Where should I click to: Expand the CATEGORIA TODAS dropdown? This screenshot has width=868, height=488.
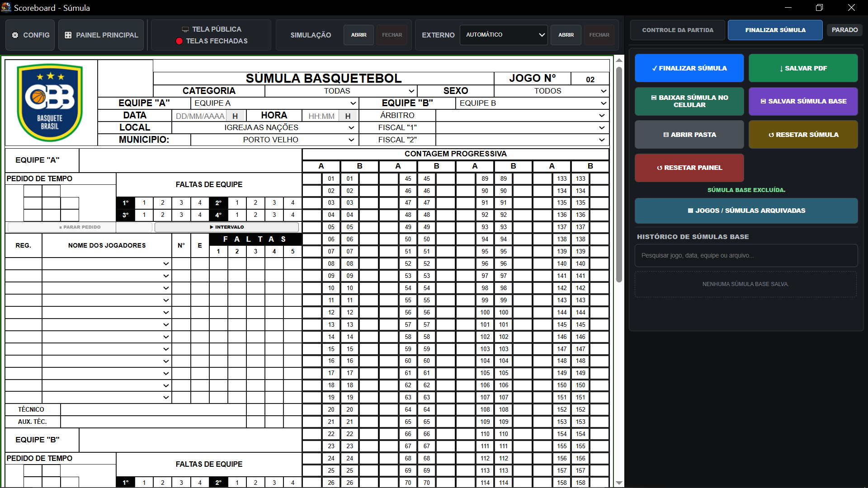click(341, 91)
